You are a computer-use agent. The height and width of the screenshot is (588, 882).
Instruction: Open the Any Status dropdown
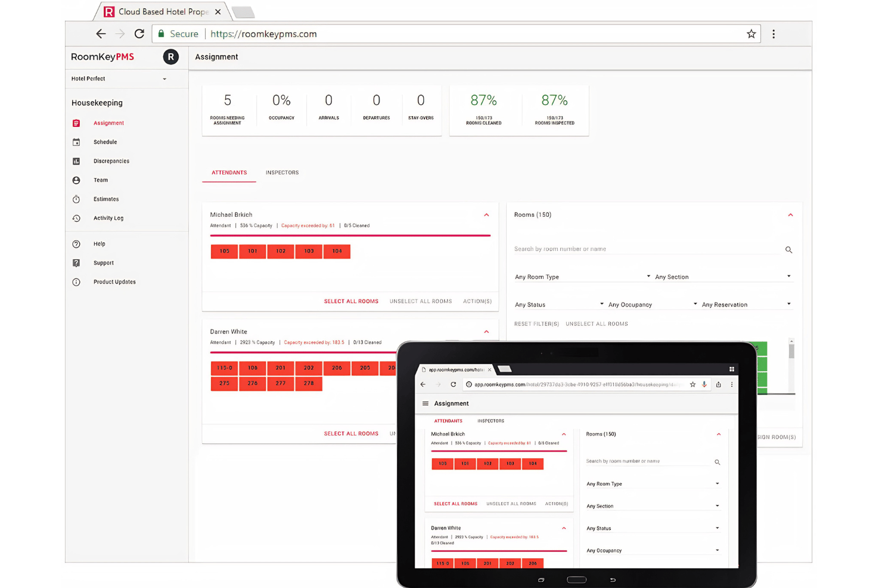click(x=560, y=304)
